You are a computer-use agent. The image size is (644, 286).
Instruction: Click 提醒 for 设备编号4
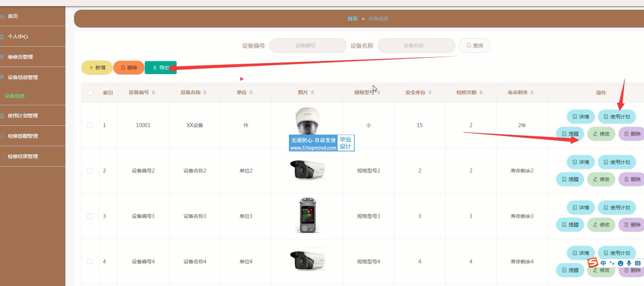click(x=570, y=270)
